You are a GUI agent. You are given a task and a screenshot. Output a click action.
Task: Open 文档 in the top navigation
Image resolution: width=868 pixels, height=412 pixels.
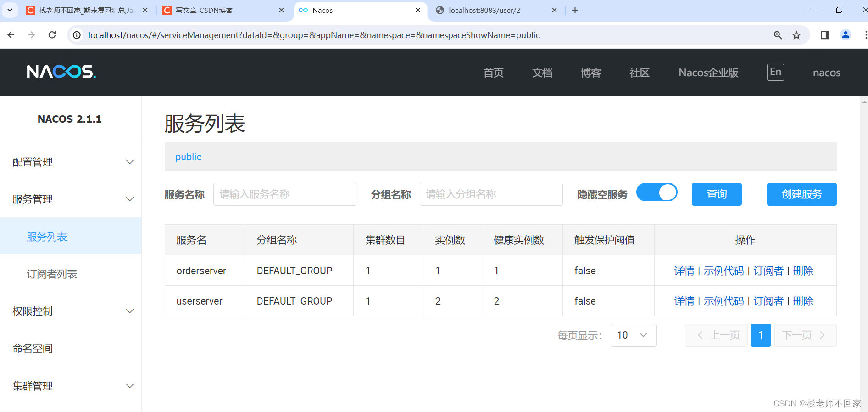542,73
